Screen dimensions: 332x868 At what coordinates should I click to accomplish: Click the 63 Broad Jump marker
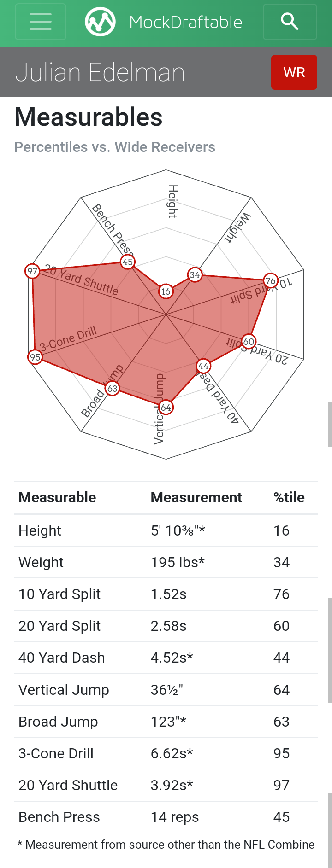click(x=112, y=388)
